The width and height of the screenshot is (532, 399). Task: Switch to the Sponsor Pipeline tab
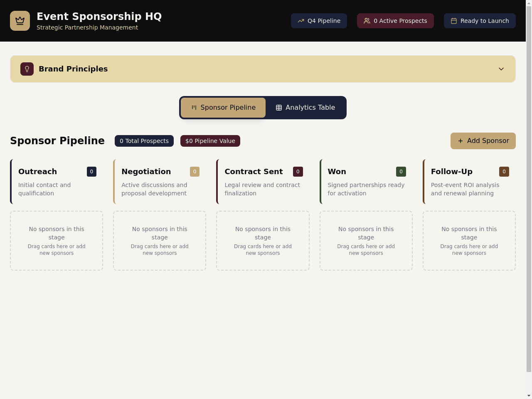[x=223, y=108]
